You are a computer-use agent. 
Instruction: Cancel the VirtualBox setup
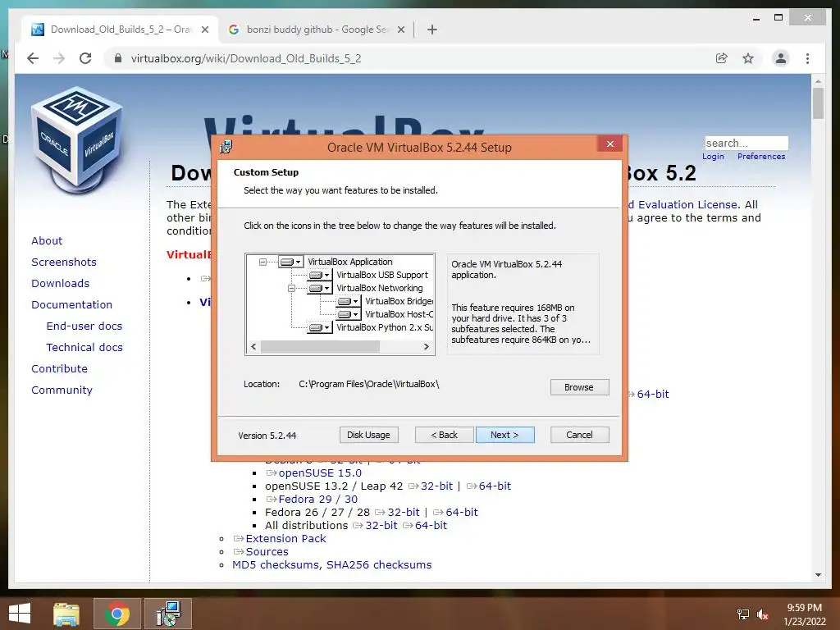[580, 435]
